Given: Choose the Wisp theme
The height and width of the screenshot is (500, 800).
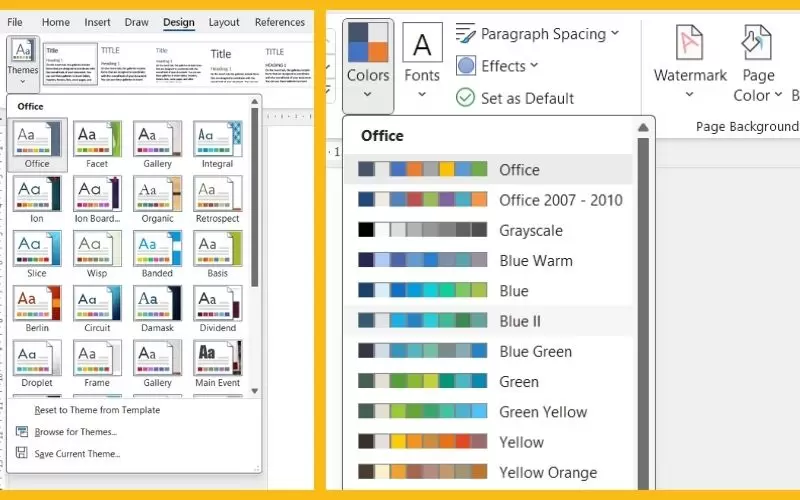Looking at the screenshot, I should [97, 254].
